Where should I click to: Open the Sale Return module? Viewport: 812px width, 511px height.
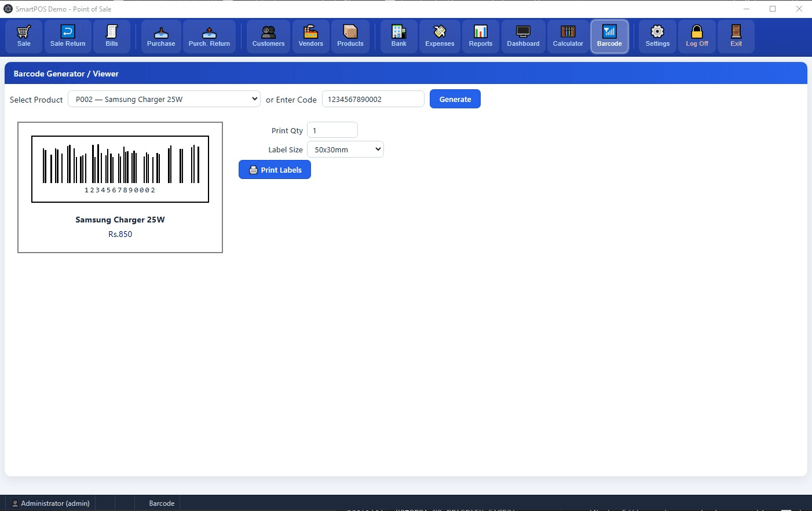[x=67, y=36]
